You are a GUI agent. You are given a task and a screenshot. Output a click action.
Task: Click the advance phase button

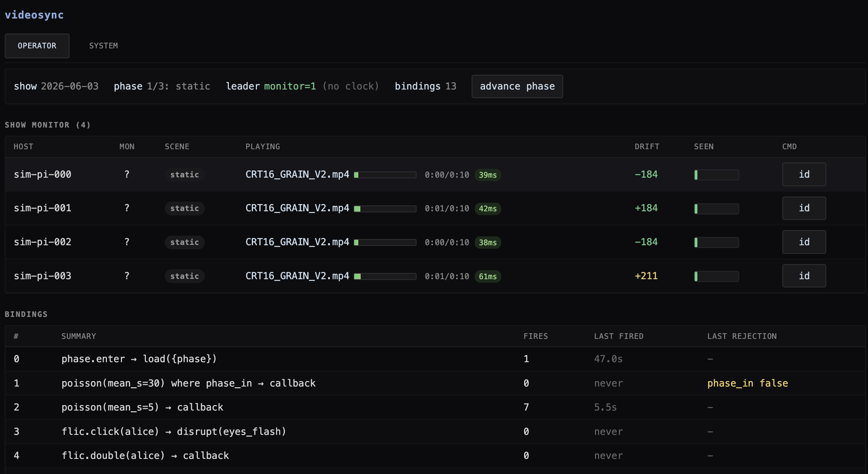(x=517, y=86)
